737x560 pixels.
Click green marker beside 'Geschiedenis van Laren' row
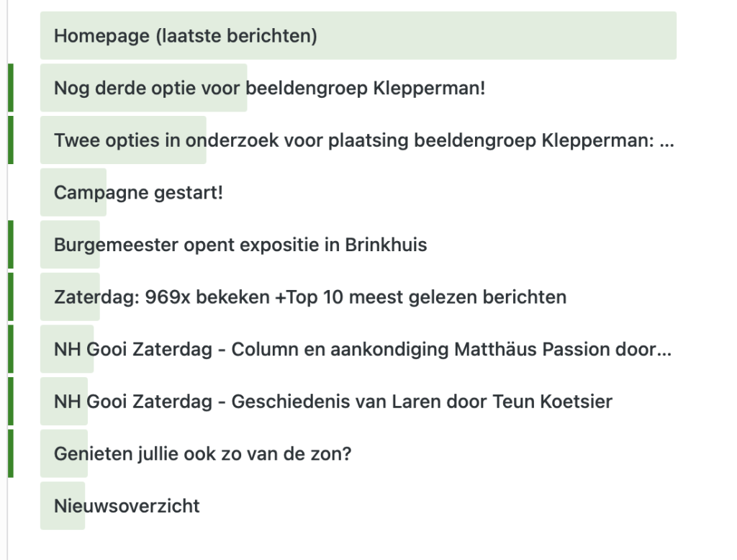point(11,401)
